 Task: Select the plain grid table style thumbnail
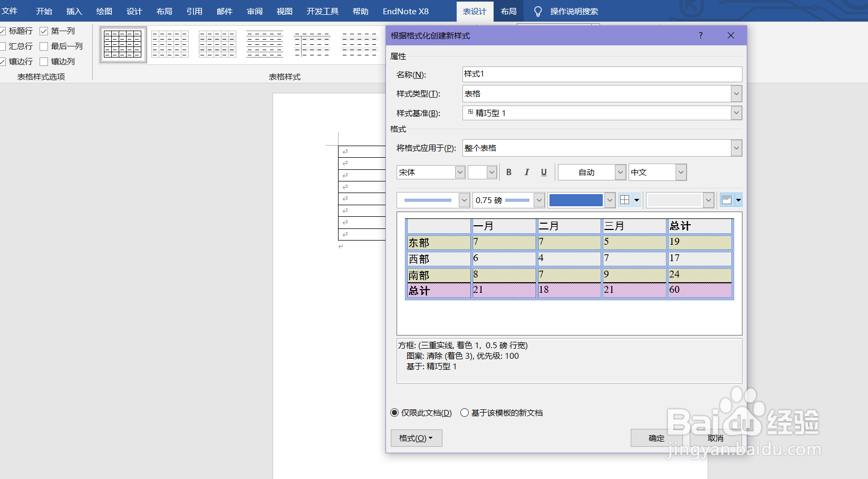coord(123,44)
